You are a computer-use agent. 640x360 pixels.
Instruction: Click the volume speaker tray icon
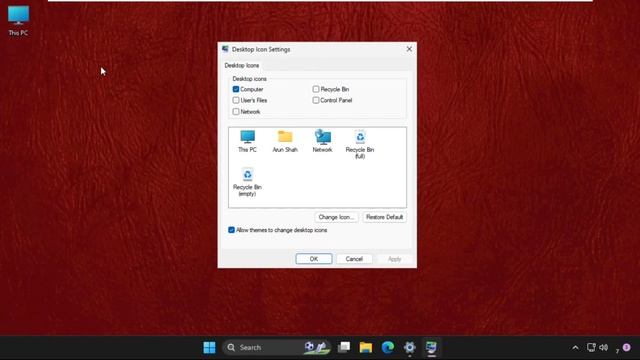click(604, 347)
